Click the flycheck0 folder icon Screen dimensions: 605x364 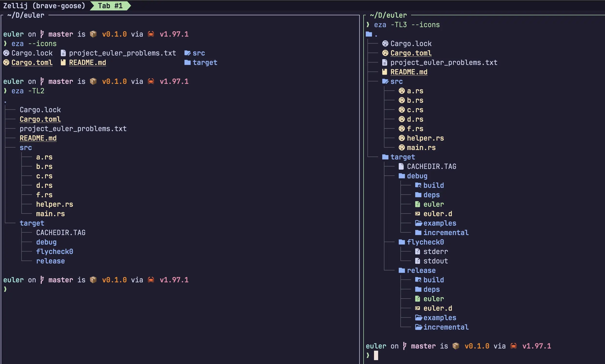[x=402, y=242]
